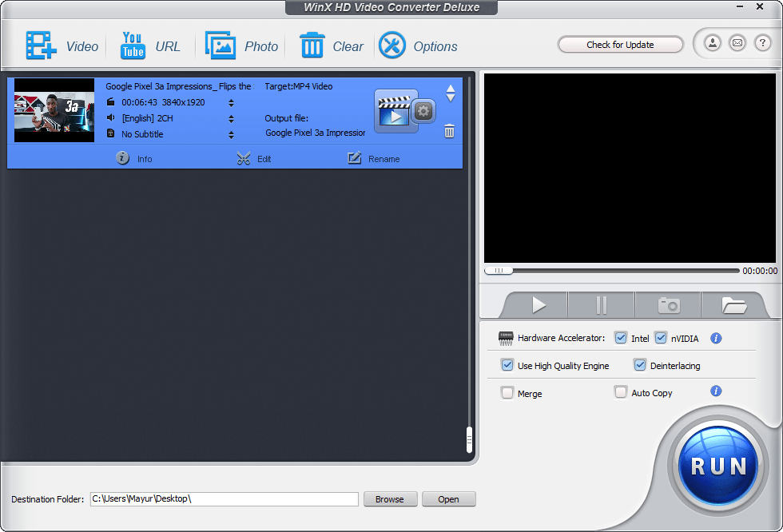The image size is (783, 532).
Task: Add a video file with Video icon
Action: click(x=41, y=46)
